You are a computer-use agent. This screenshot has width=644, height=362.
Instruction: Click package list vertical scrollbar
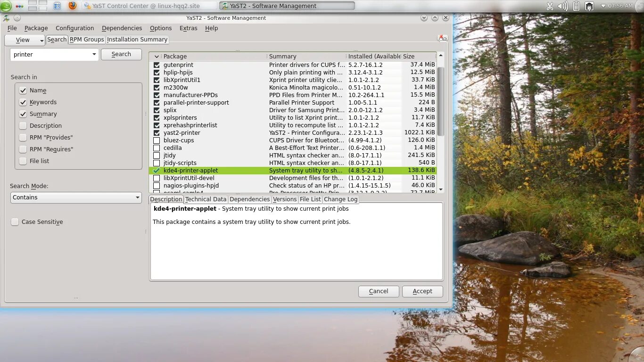tap(441, 102)
